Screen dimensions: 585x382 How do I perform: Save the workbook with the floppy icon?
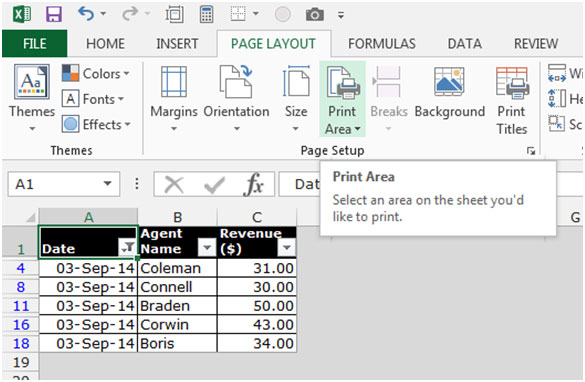pyautogui.click(x=54, y=15)
